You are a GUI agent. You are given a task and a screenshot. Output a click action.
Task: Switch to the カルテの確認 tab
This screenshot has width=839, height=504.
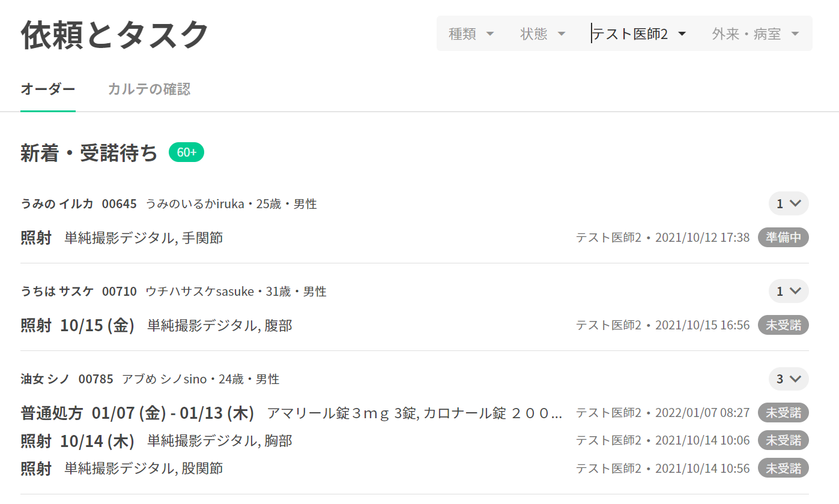(x=149, y=89)
